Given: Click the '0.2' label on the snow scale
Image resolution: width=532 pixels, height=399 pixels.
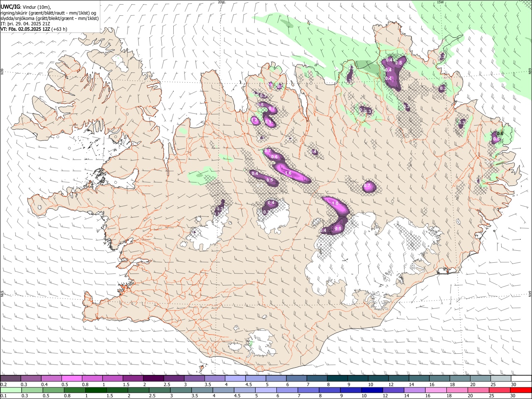Looking at the screenshot, I should (4, 384).
